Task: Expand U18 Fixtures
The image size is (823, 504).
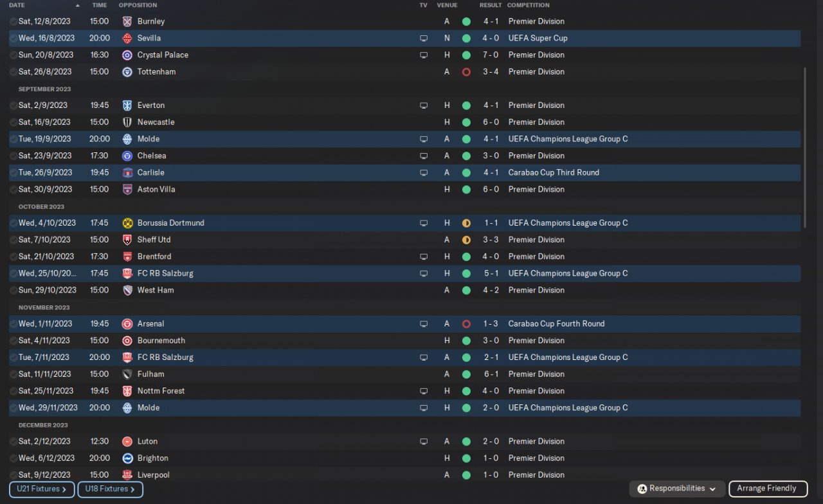Action: (x=110, y=489)
